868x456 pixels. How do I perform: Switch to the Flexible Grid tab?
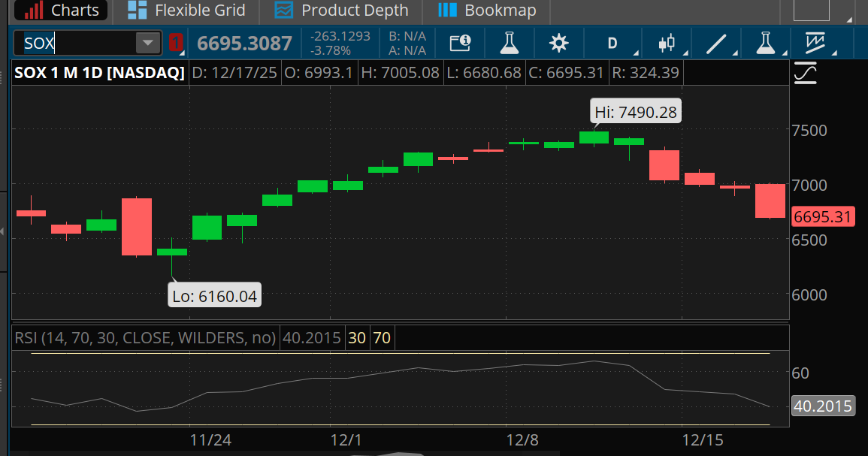click(x=186, y=11)
